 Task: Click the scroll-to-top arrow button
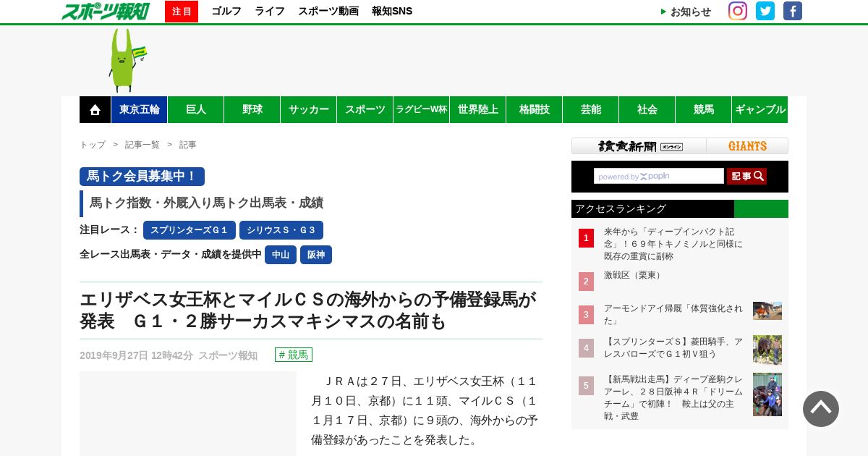(x=821, y=409)
